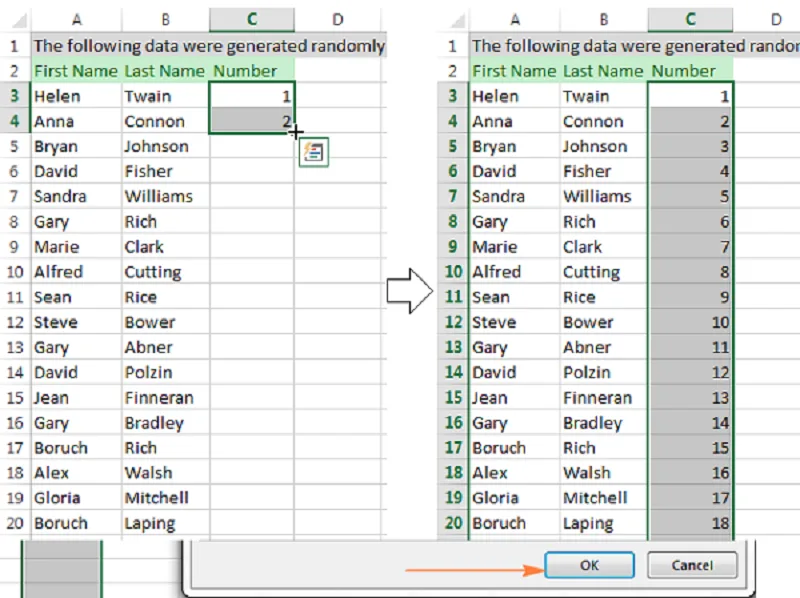800x598 pixels.
Task: Select column C header in right sheet
Action: tap(690, 19)
